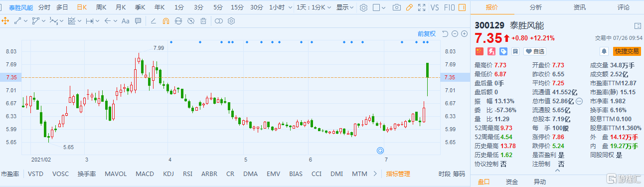644x187 pixels.
Task: Take a chart screenshot with camera icon
Action: click(x=397, y=7)
